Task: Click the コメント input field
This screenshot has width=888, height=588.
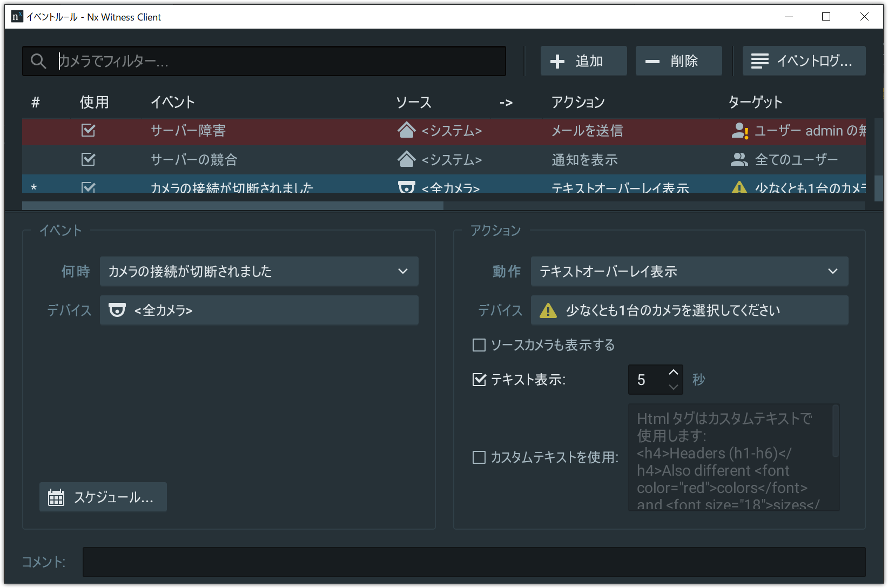Action: 473,562
